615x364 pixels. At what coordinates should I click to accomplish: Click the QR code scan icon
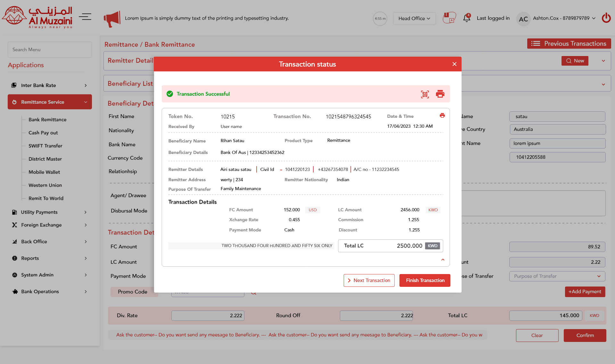coord(425,94)
